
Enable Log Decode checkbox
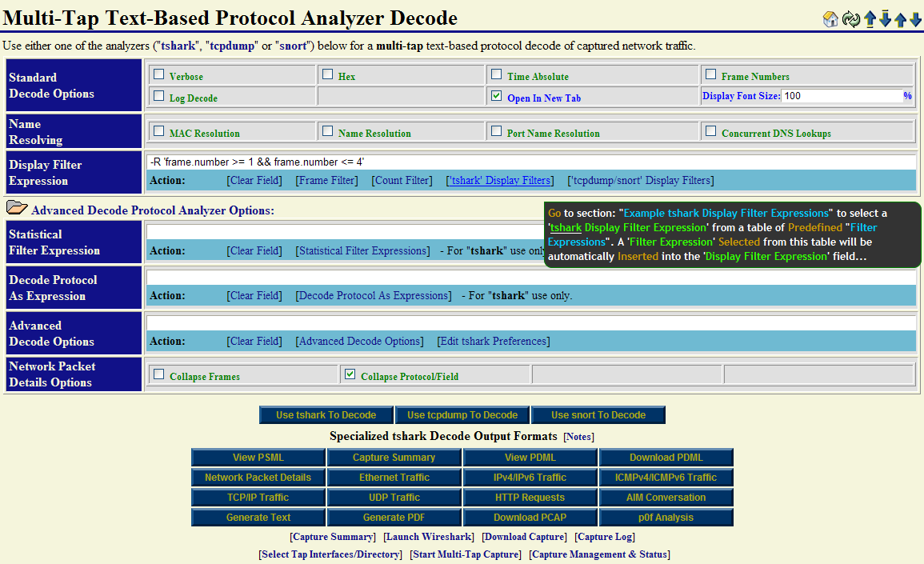[x=158, y=95]
